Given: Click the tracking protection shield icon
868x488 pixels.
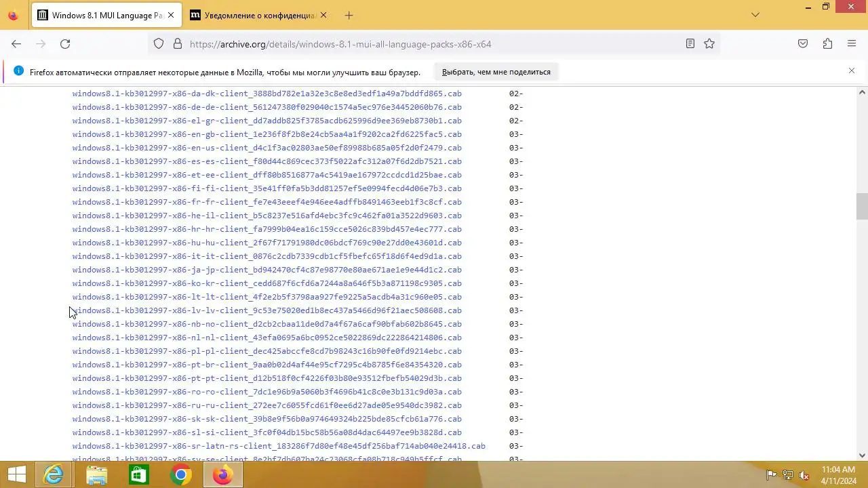Looking at the screenshot, I should pos(159,43).
